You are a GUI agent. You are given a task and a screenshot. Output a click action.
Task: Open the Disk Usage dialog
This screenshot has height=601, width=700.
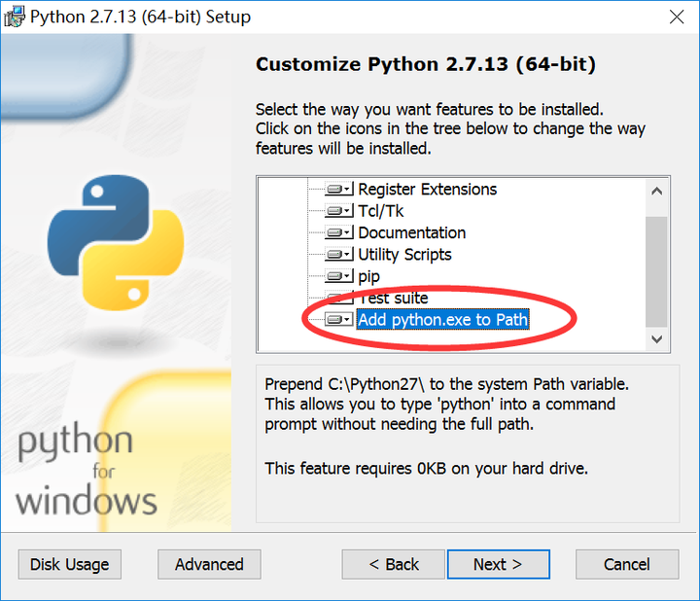[x=70, y=564]
